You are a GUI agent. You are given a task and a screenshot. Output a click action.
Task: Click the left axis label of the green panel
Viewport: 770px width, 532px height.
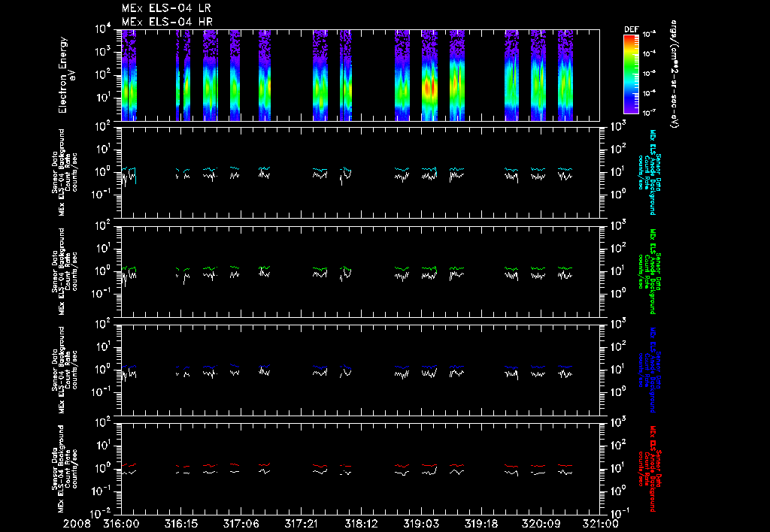pyautogui.click(x=65, y=271)
